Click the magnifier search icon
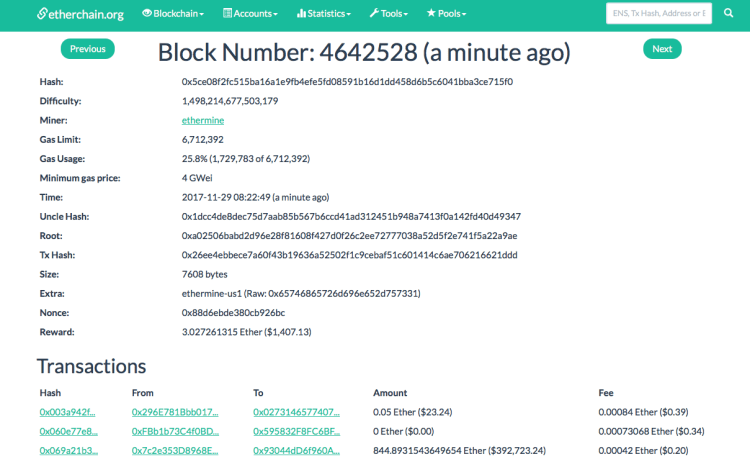 (x=728, y=13)
